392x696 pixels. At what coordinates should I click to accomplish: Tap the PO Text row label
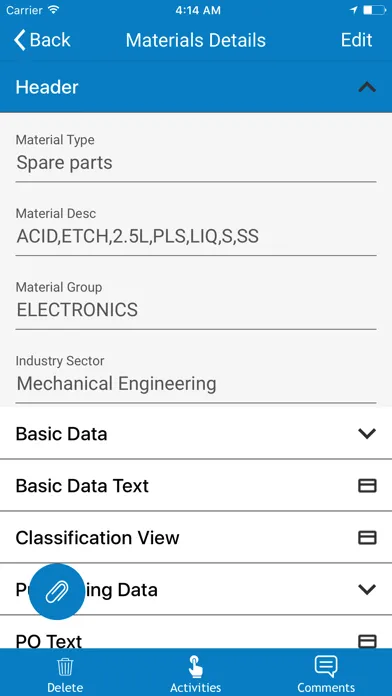click(x=49, y=641)
